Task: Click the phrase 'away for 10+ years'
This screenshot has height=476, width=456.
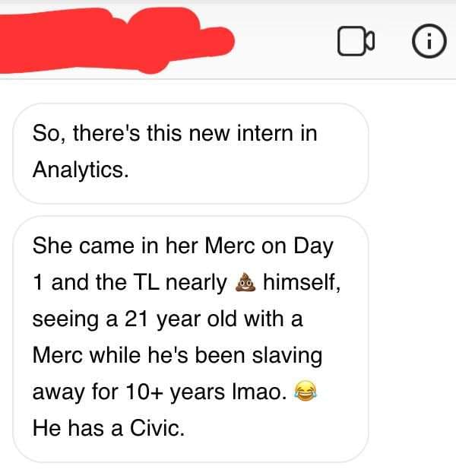Action: pos(128,392)
